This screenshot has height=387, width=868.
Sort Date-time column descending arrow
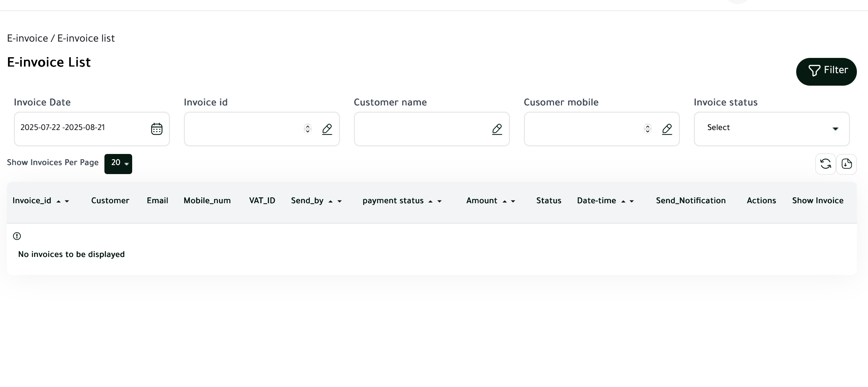point(632,201)
